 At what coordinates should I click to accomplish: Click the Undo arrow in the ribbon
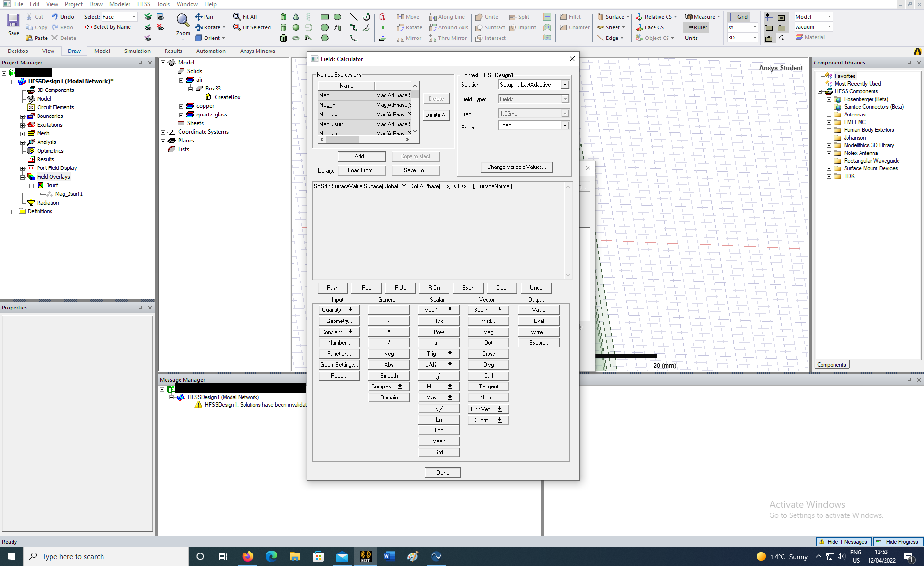[55, 17]
